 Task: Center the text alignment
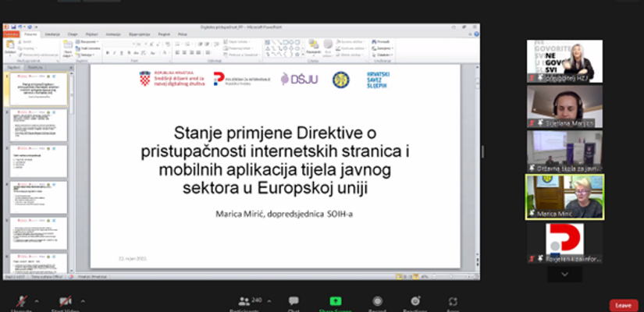pos(185,53)
